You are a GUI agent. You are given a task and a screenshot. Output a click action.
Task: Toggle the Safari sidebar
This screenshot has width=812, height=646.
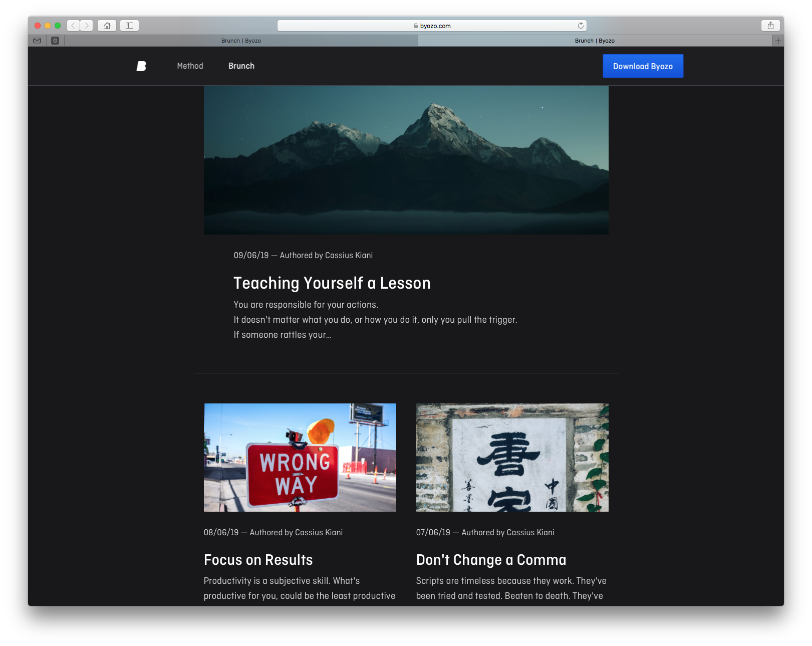tap(129, 26)
